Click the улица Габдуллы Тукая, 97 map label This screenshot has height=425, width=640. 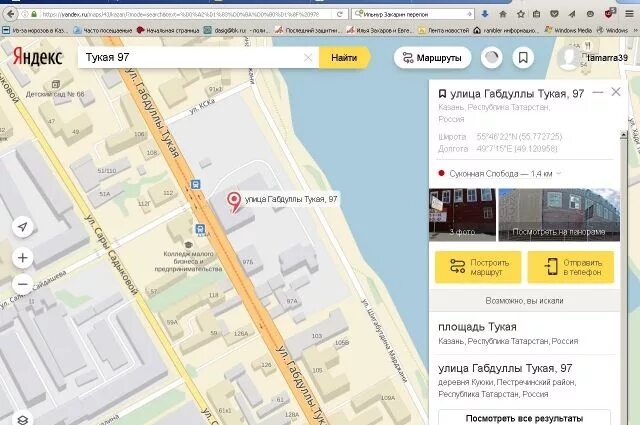click(291, 199)
